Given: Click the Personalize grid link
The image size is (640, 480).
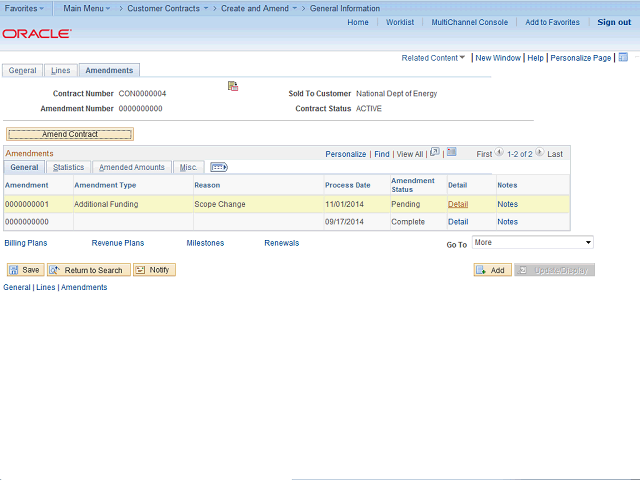Looking at the screenshot, I should [x=346, y=154].
